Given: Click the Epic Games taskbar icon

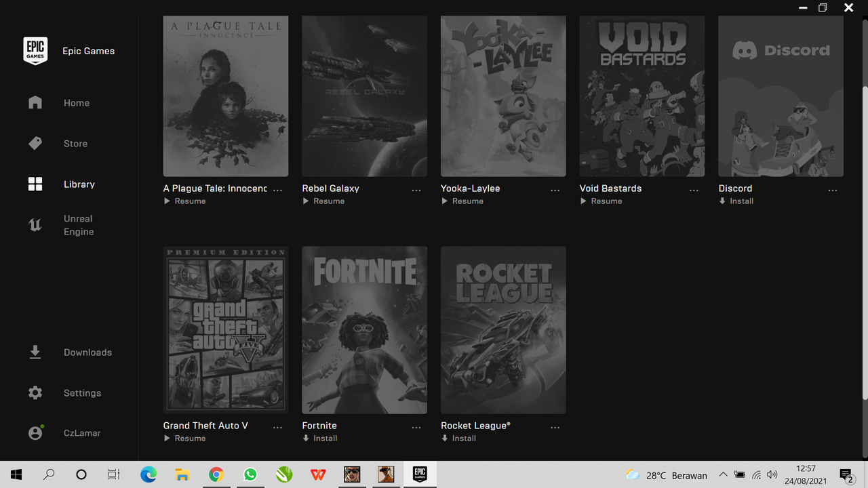Looking at the screenshot, I should (x=420, y=474).
